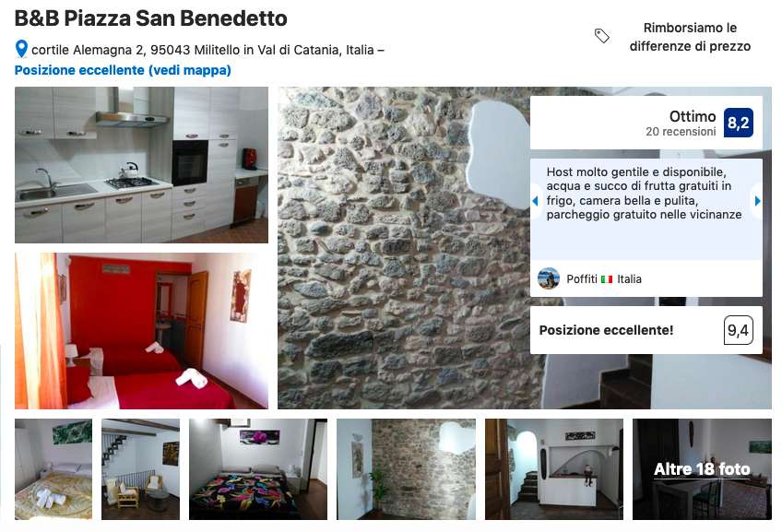Open the stone wall with plant thumbnail
Image resolution: width=782 pixels, height=532 pixels.
click(406, 469)
